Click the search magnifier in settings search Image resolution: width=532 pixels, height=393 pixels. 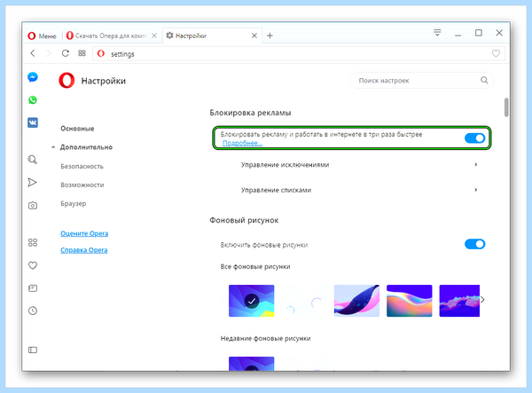(x=484, y=81)
